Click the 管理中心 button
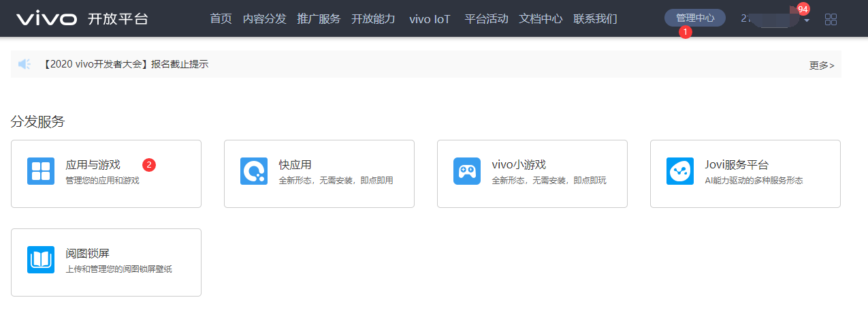 point(695,18)
